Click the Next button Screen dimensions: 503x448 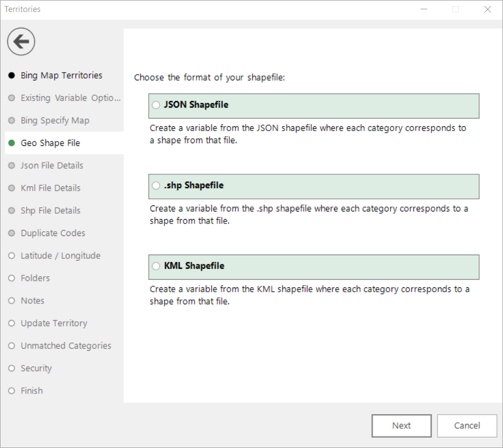[401, 426]
